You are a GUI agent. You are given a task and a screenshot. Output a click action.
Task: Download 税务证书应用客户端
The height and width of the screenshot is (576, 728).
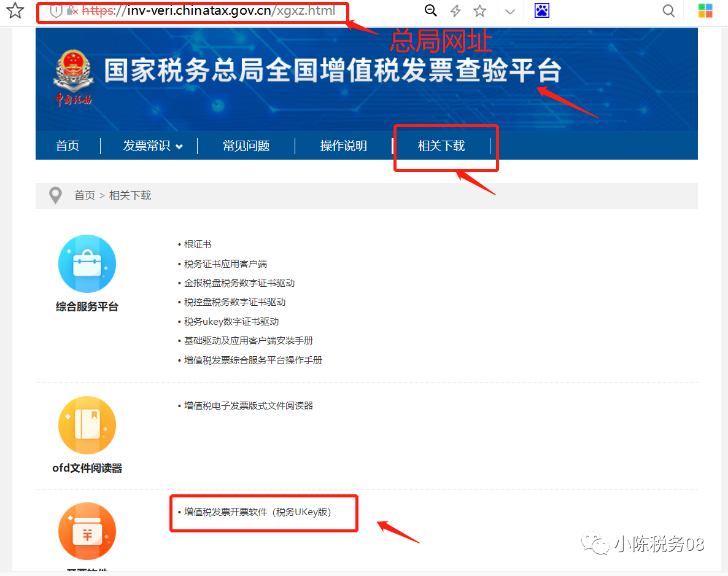point(226,264)
